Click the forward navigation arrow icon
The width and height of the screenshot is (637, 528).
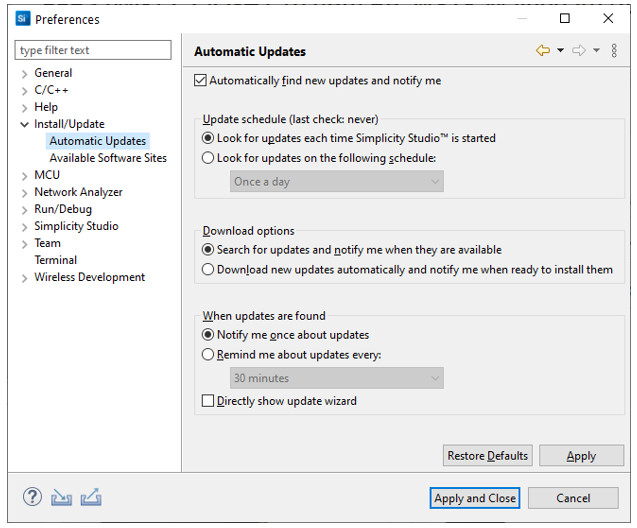(578, 51)
